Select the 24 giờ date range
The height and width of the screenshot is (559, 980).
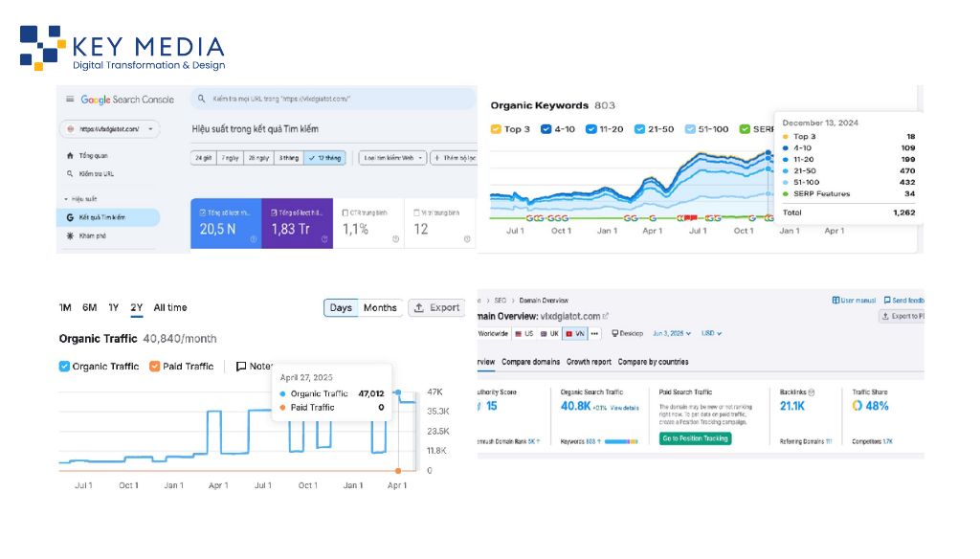pos(203,158)
